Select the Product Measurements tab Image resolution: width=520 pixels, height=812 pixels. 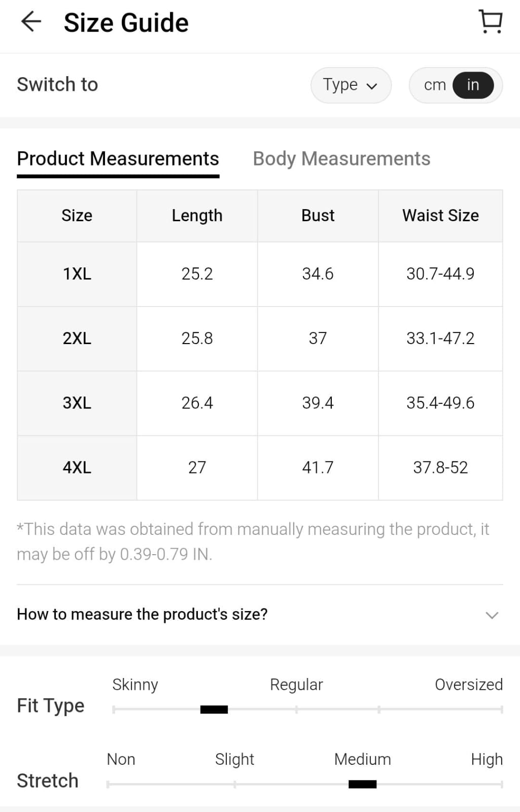tap(118, 159)
